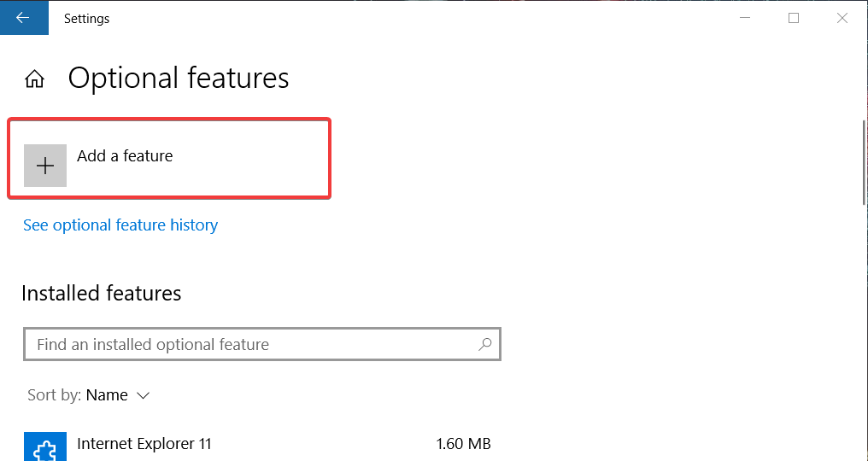
Task: Open See optional feature history link
Action: point(120,225)
